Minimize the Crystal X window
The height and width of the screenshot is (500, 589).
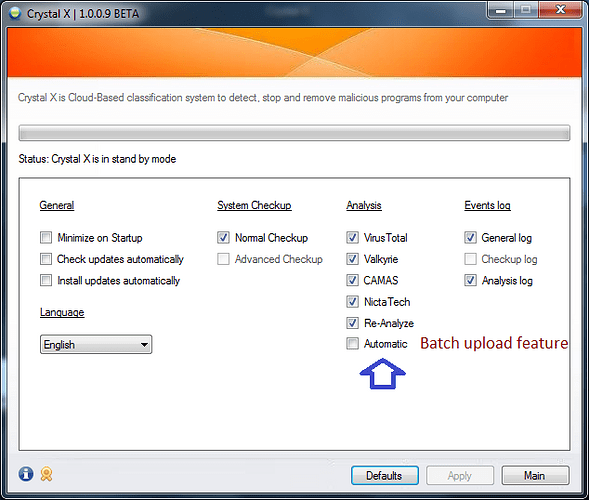click(x=500, y=10)
